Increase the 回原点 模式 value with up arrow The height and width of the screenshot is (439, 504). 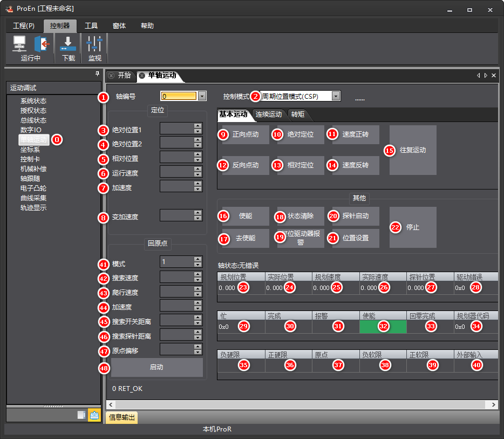[x=198, y=259]
